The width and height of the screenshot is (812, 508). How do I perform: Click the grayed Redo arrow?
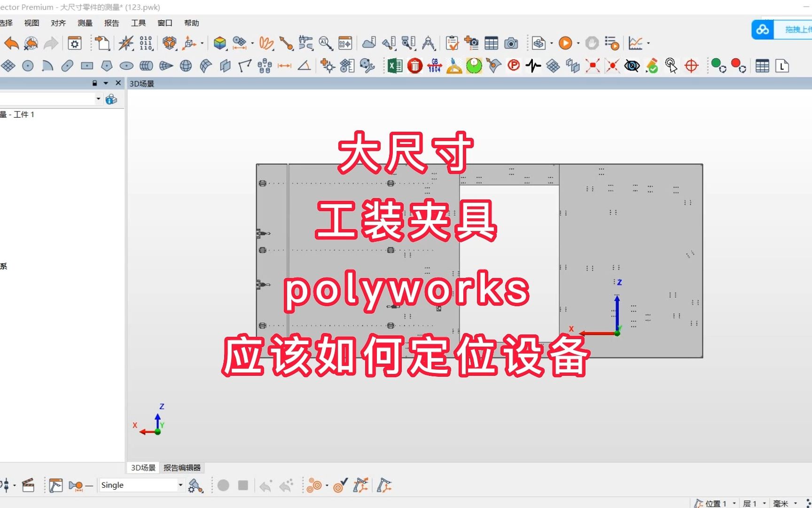tap(51, 43)
